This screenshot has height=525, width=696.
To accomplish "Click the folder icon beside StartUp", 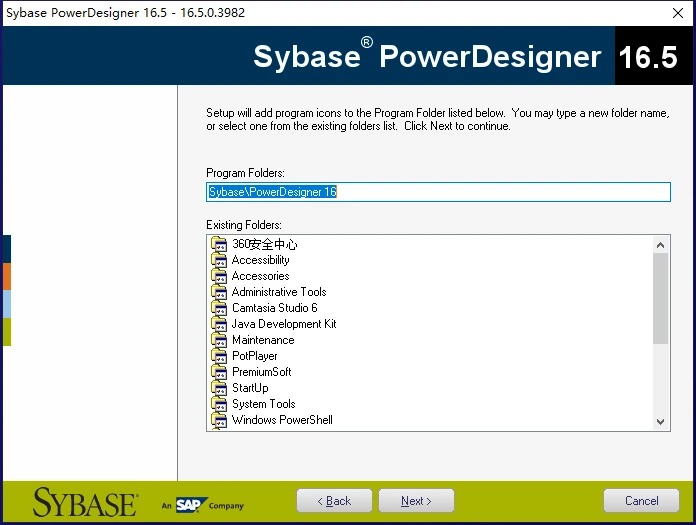I will pos(219,387).
